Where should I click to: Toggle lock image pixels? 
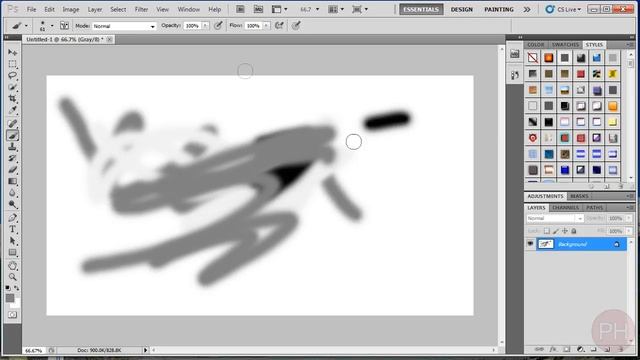click(x=556, y=231)
